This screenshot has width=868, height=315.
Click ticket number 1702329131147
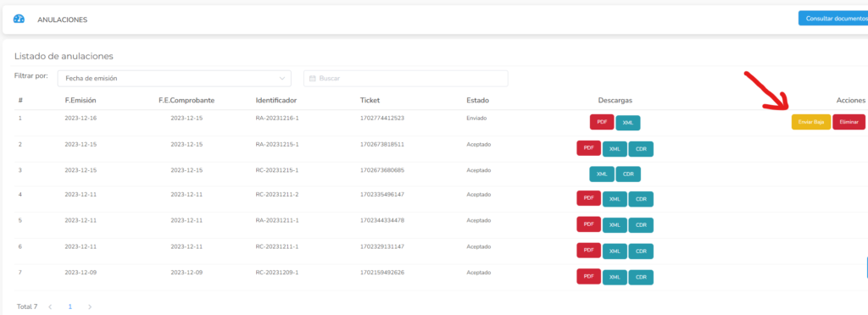(x=382, y=246)
